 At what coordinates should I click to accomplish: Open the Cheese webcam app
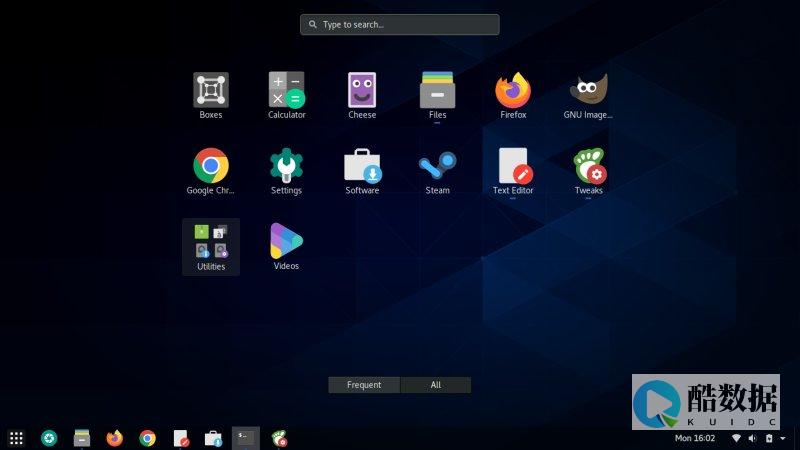click(x=362, y=95)
